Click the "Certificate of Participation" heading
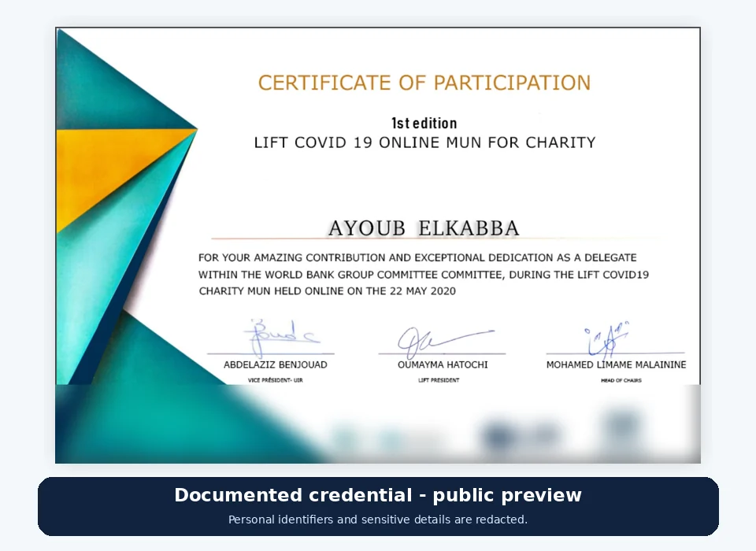 tap(424, 83)
